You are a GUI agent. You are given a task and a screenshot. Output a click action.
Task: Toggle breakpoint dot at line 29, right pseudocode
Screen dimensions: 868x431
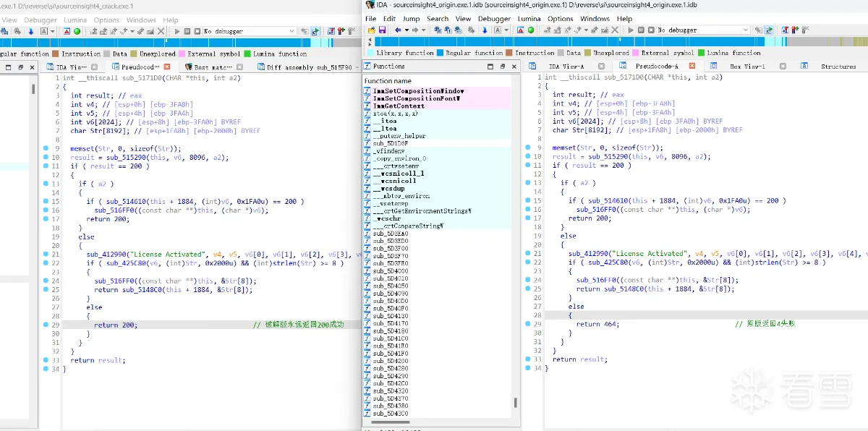coord(527,324)
